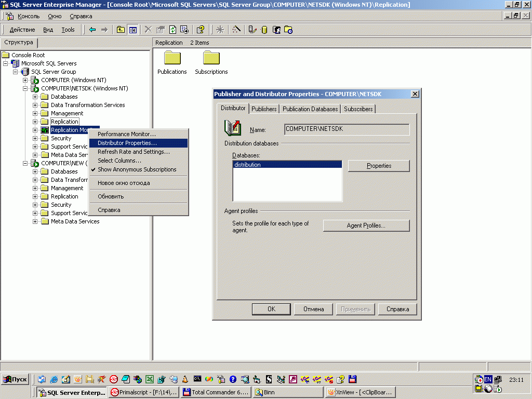Choose Новое окно отсюда menu item

tap(138, 183)
